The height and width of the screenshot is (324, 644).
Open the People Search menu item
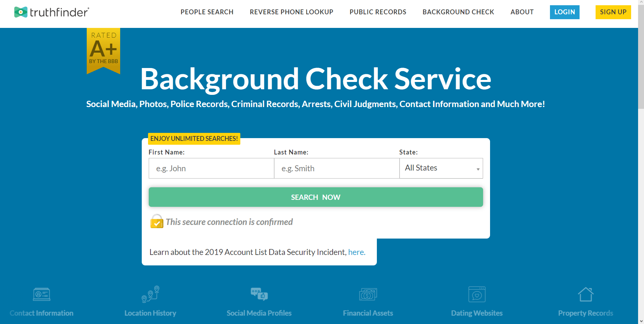207,12
